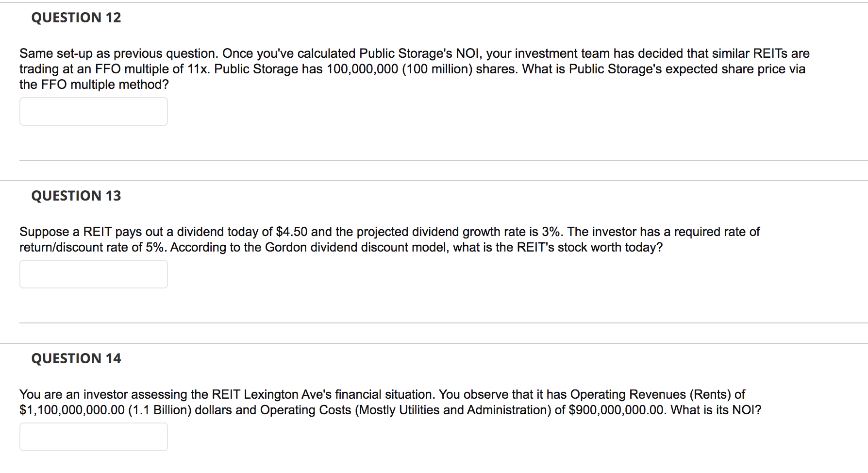Focus the Question 13 answer field
This screenshot has height=473, width=868.
click(x=94, y=274)
